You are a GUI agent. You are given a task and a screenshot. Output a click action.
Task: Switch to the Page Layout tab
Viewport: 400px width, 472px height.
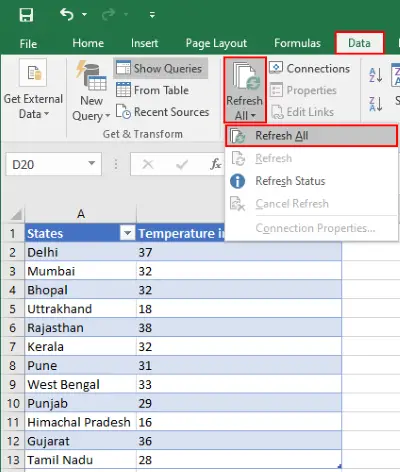(x=216, y=43)
